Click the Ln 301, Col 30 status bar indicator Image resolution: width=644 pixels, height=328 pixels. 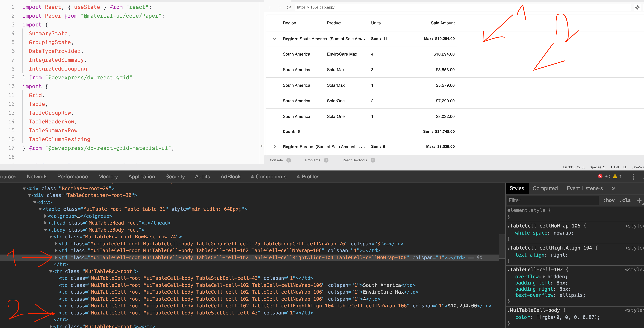(574, 167)
